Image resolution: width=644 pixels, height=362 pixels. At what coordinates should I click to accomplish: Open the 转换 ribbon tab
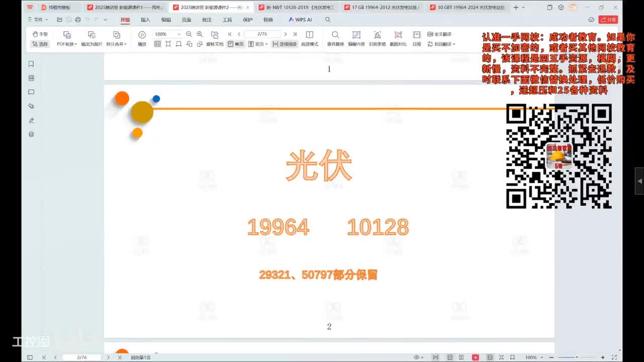click(268, 20)
